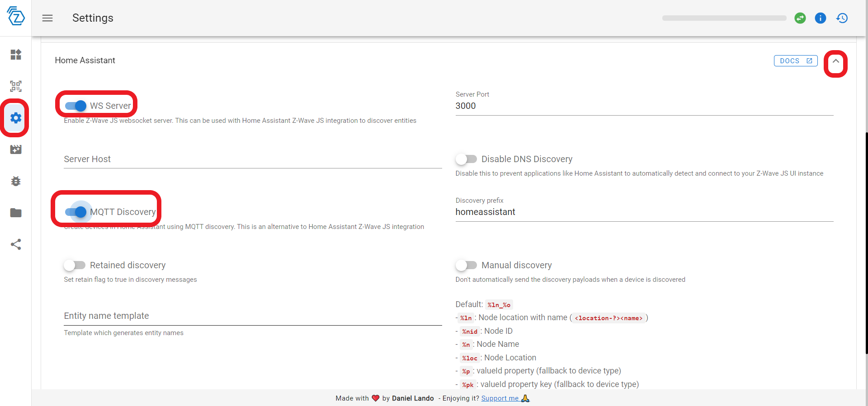Open the Control Panel dashboard icon
This screenshot has width=868, height=406.
pyautogui.click(x=16, y=55)
